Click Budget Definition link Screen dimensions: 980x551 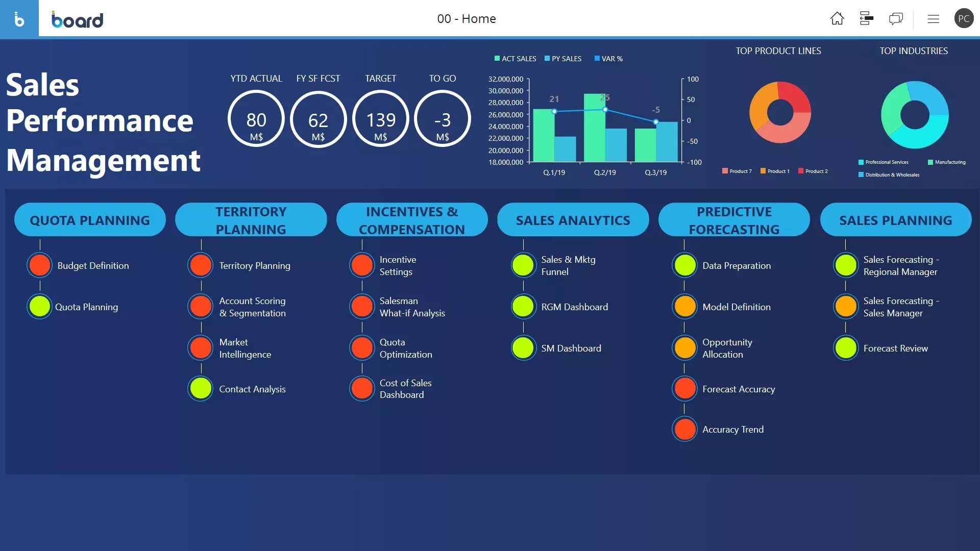click(92, 266)
